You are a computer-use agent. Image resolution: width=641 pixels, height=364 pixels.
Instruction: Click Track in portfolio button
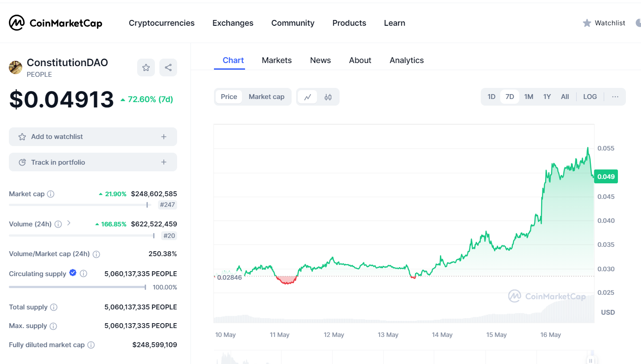pyautogui.click(x=93, y=162)
